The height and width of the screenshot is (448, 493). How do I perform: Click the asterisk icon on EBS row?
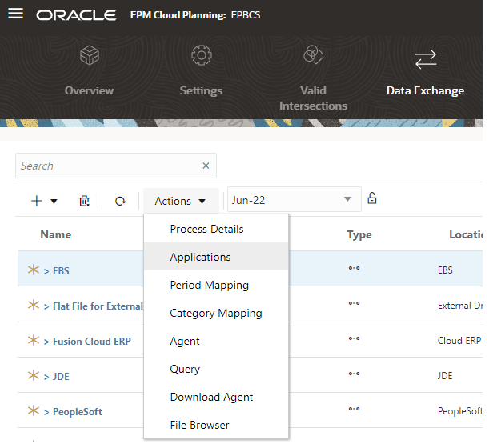[x=34, y=270]
